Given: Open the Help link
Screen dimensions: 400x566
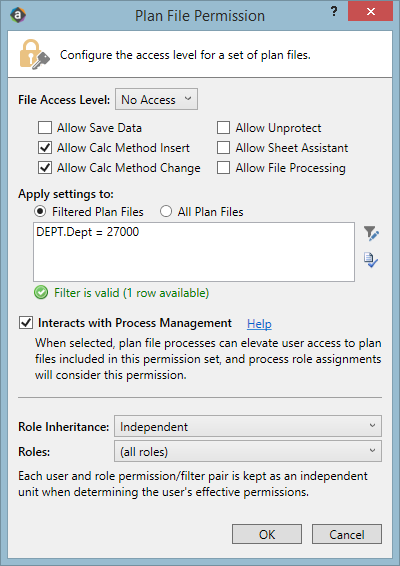Looking at the screenshot, I should (x=259, y=324).
